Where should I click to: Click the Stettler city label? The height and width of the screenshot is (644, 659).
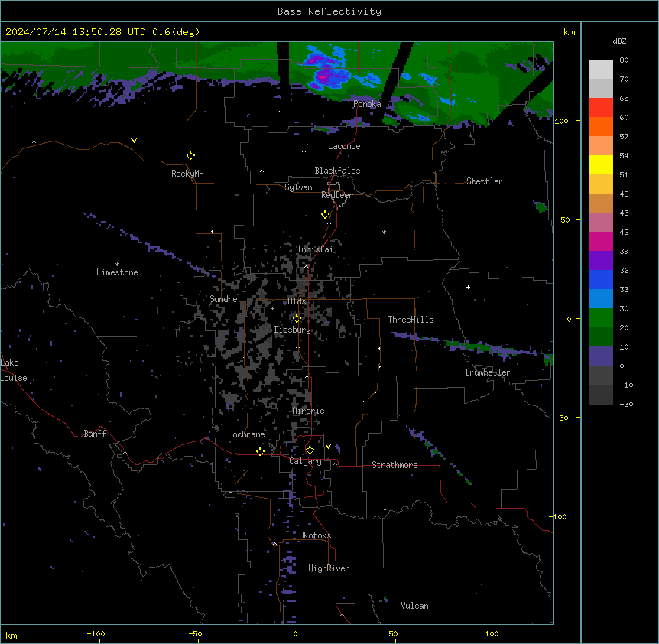click(485, 181)
